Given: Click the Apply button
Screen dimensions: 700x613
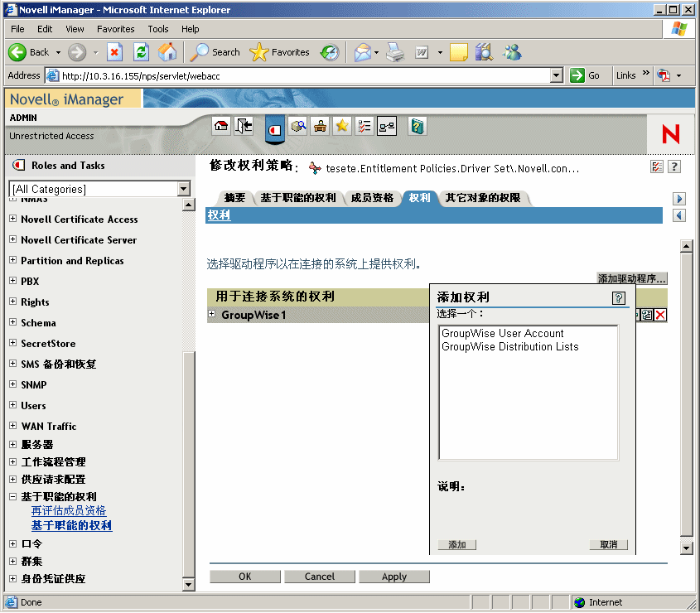Looking at the screenshot, I should (x=394, y=577).
